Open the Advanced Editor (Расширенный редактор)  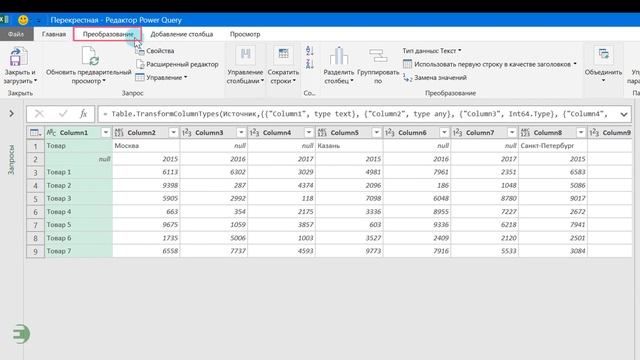177,64
